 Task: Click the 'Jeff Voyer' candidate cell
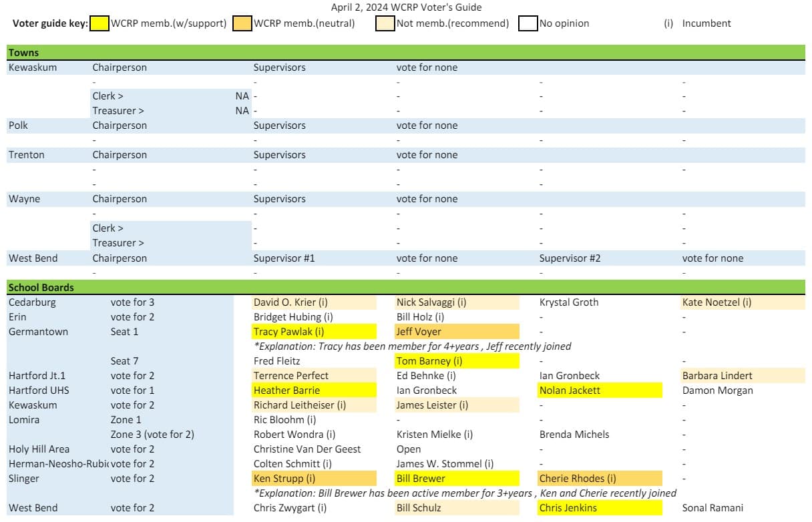point(457,331)
